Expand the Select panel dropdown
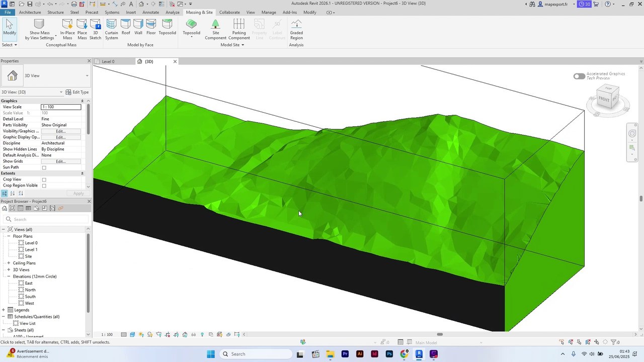Screen dimensions: 644x362 click(x=10, y=45)
